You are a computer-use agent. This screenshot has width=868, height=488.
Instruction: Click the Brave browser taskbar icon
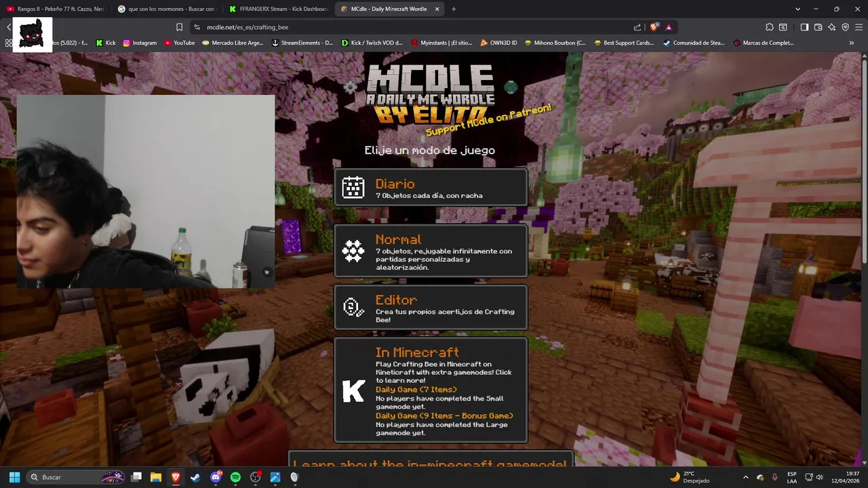click(176, 477)
